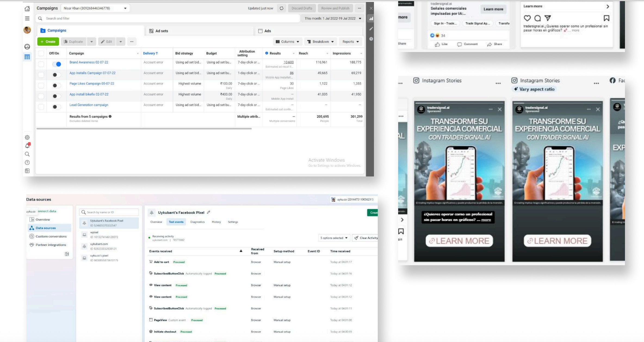
Task: Turn on the App Installs Campaign toggle
Action: click(x=57, y=75)
